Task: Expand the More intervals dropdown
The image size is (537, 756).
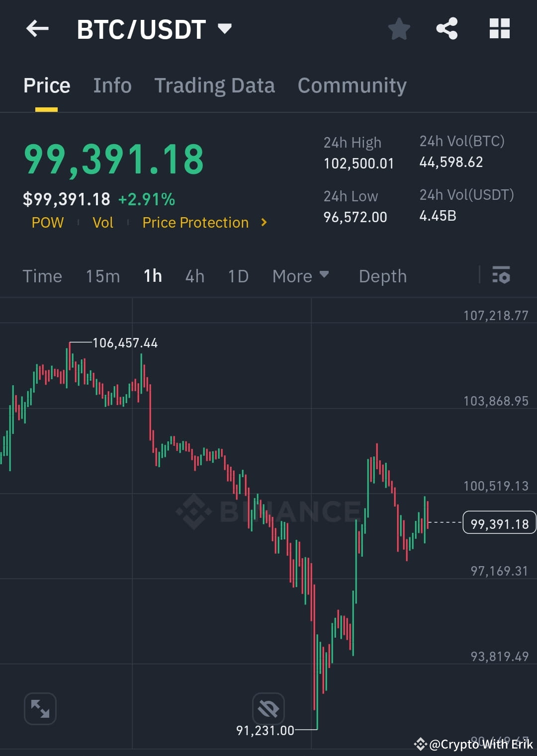Action: pyautogui.click(x=300, y=276)
